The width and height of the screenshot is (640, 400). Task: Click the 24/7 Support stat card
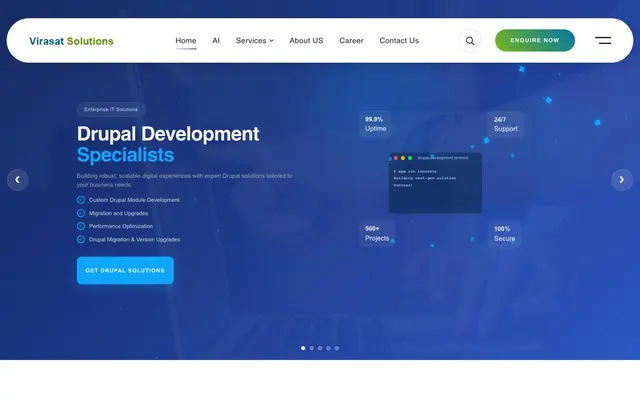pyautogui.click(x=505, y=124)
